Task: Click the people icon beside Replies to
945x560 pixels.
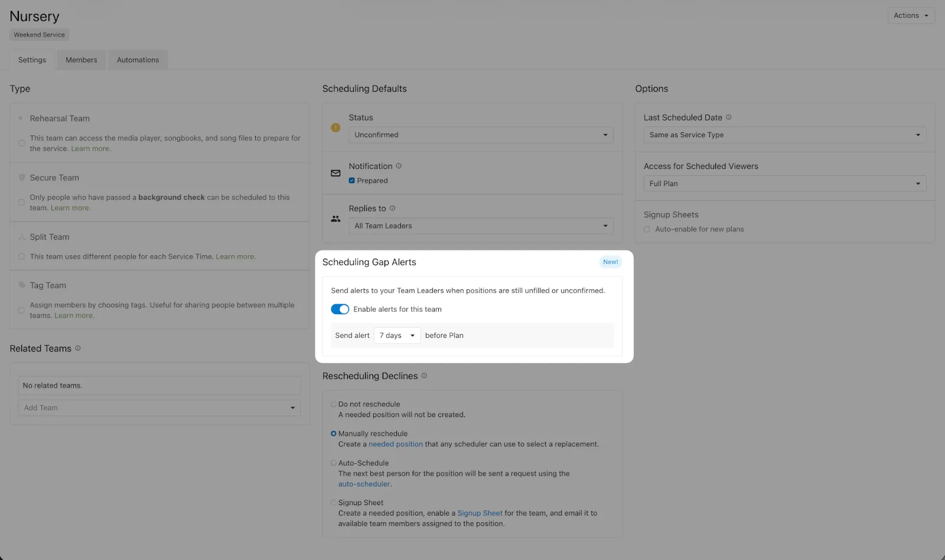Action: [x=335, y=219]
